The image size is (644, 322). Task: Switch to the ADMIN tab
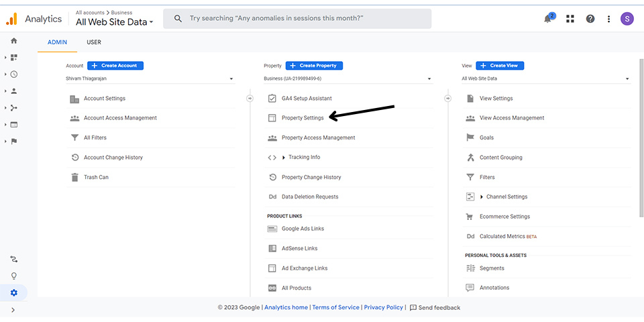[x=57, y=42]
